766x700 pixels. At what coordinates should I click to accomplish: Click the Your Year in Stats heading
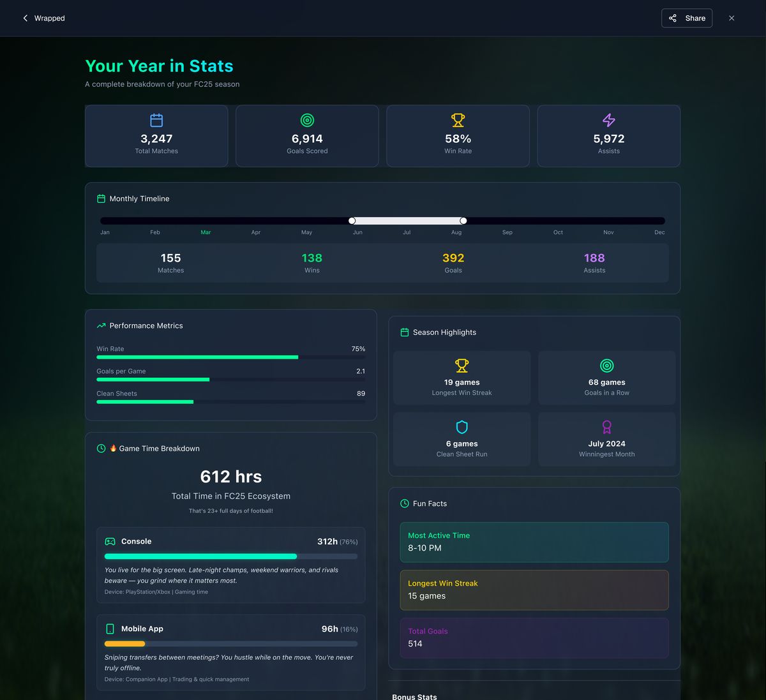click(x=160, y=66)
